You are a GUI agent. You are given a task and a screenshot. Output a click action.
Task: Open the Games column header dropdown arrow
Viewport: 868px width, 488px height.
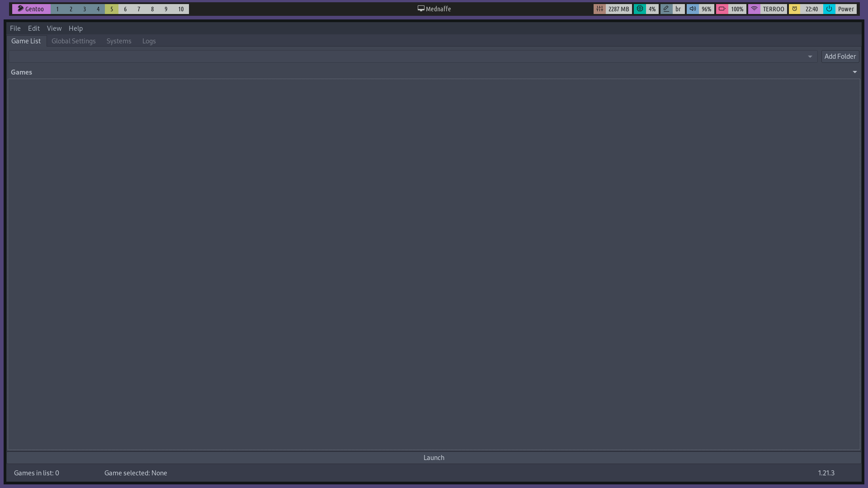(x=854, y=72)
